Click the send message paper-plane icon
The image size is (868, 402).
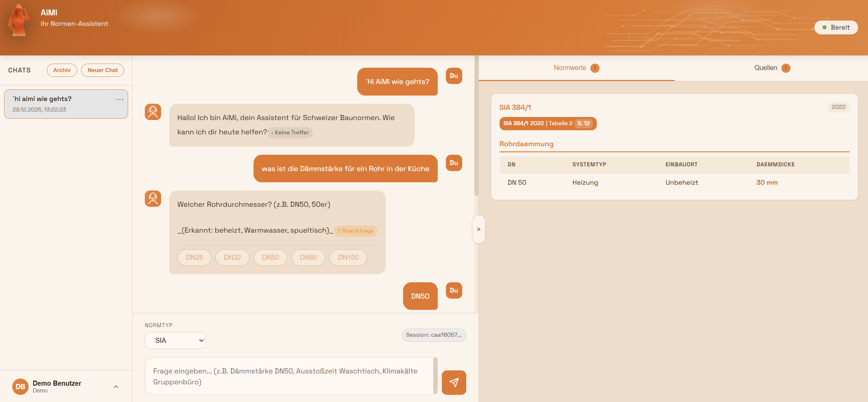coord(454,382)
